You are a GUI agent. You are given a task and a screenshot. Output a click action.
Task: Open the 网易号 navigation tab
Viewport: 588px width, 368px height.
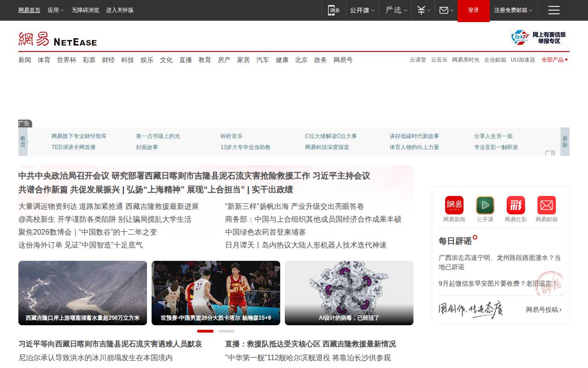pyautogui.click(x=343, y=60)
